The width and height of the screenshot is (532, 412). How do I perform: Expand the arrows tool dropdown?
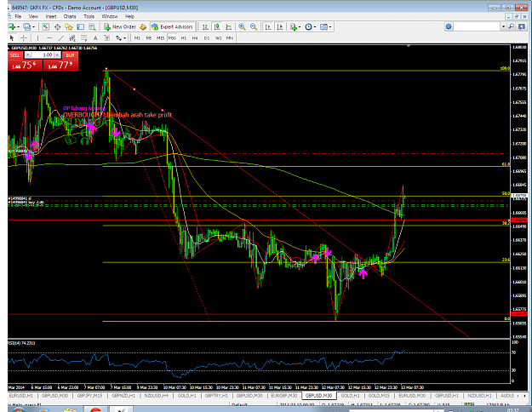point(124,38)
